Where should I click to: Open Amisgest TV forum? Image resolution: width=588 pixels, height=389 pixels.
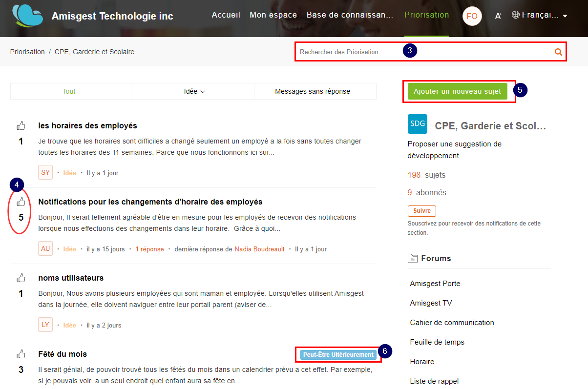[x=431, y=303]
